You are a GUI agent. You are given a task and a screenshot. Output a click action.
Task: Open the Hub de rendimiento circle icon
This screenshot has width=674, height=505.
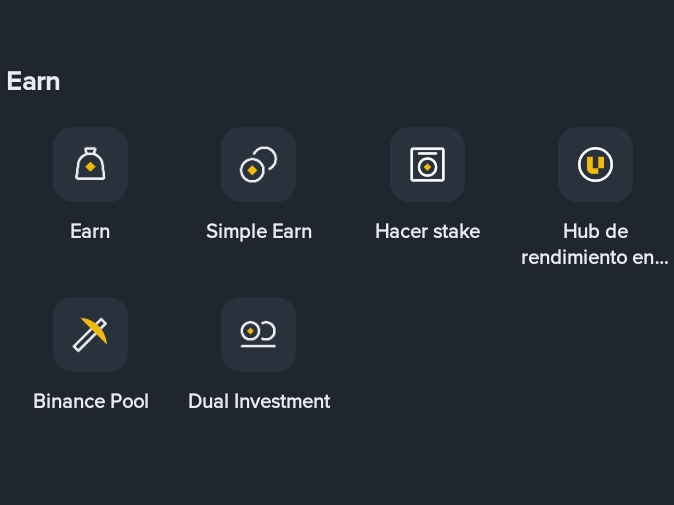click(x=595, y=165)
